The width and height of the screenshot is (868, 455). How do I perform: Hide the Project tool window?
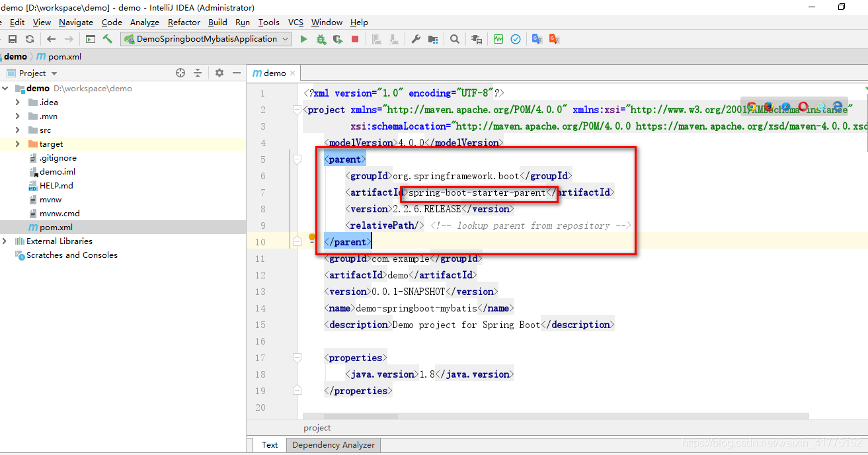click(x=235, y=73)
